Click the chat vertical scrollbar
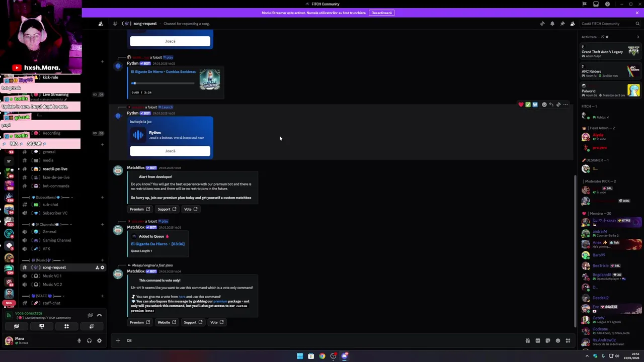 (576, 250)
